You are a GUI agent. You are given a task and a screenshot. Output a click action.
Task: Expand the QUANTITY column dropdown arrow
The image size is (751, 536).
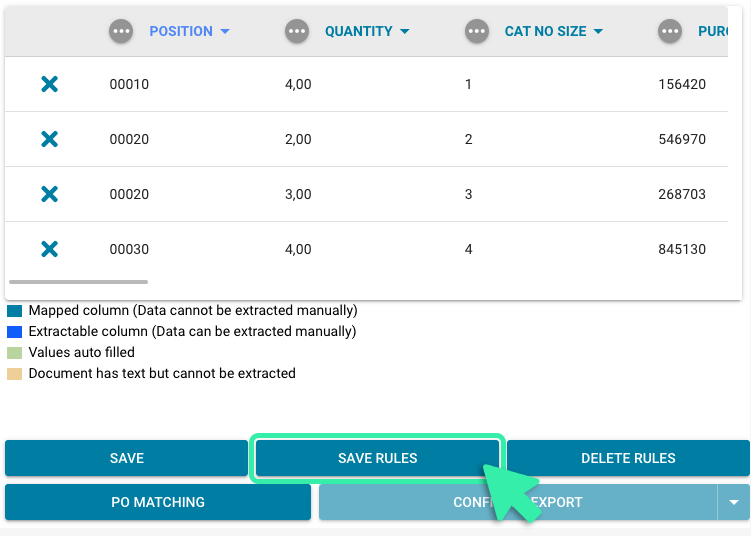[405, 32]
